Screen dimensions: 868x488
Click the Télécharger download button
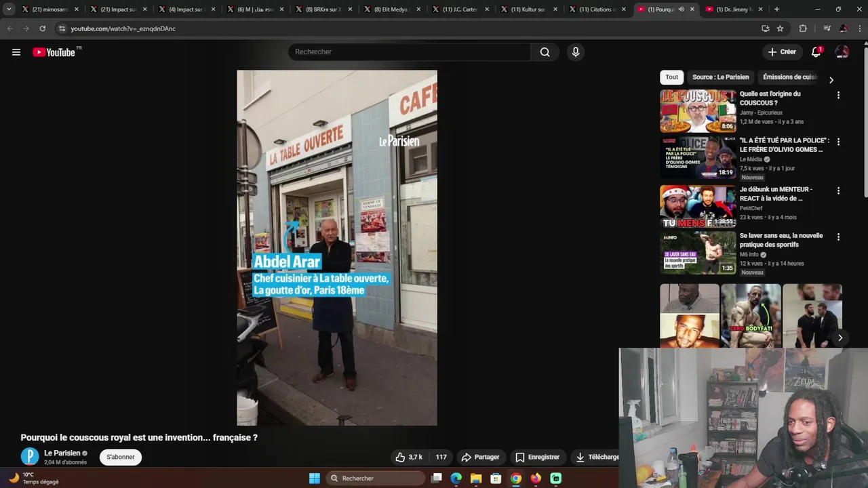(x=597, y=457)
